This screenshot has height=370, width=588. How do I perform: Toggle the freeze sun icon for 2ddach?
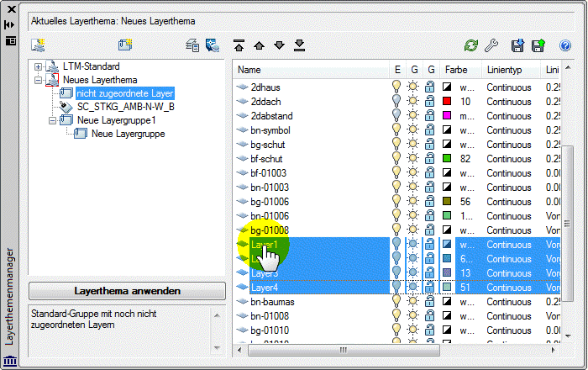(x=413, y=101)
